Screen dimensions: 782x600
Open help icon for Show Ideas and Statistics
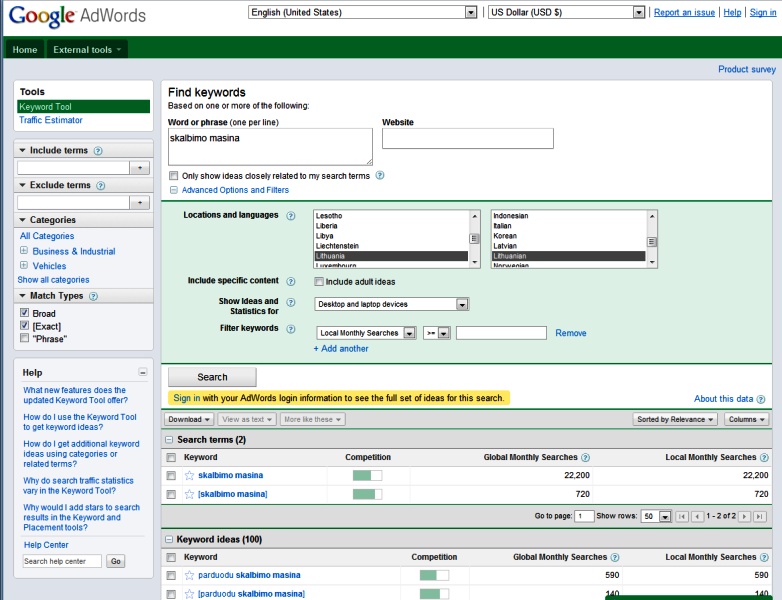(291, 302)
